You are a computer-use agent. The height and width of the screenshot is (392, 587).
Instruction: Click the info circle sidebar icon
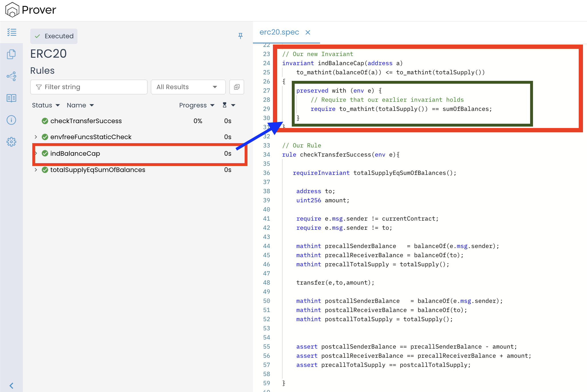tap(11, 120)
